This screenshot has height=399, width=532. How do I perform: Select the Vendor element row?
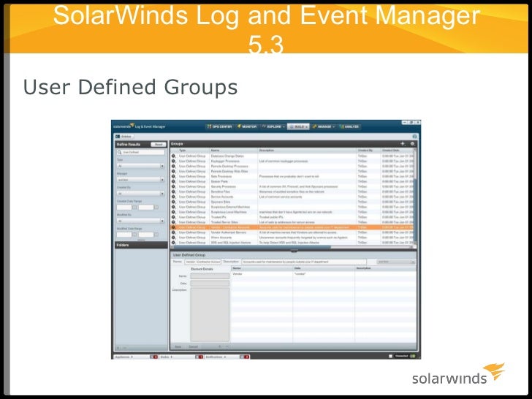(x=324, y=273)
